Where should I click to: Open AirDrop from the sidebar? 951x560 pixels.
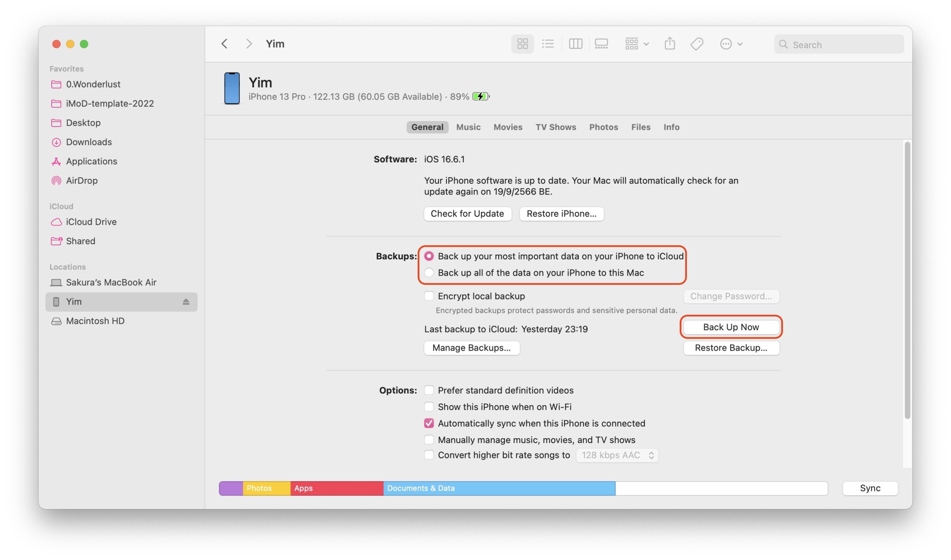click(82, 181)
